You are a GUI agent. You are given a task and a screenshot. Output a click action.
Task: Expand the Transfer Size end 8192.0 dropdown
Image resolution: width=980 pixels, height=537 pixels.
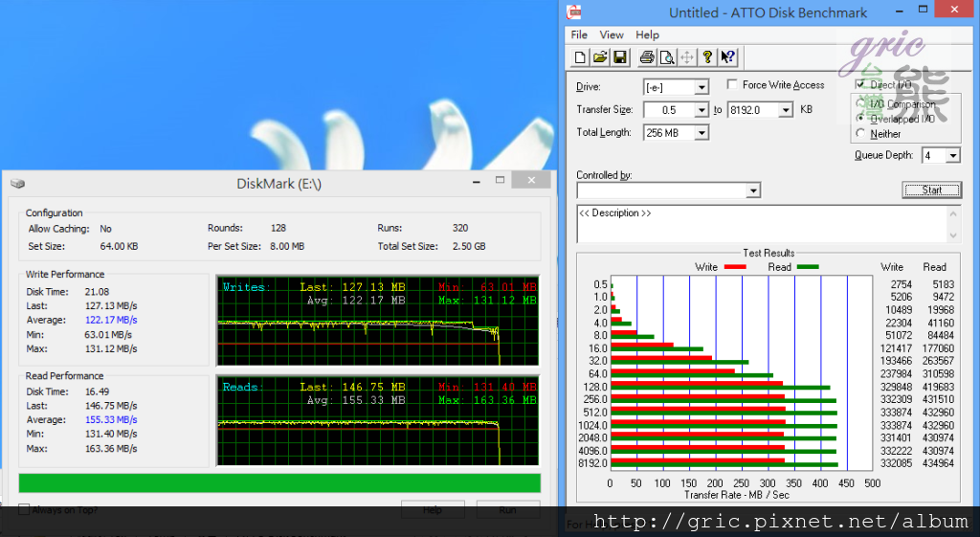pyautogui.click(x=786, y=110)
